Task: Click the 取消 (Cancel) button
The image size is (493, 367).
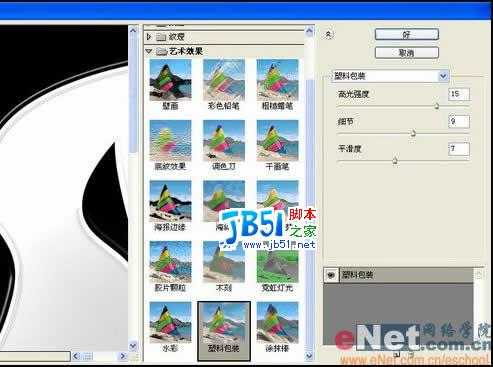Action: (x=407, y=53)
